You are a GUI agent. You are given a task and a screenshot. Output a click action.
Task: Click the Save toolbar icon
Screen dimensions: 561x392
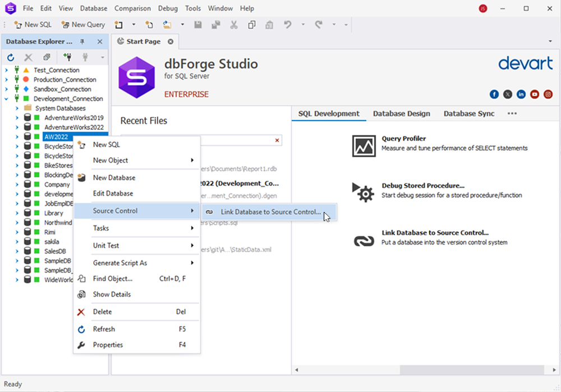point(197,25)
